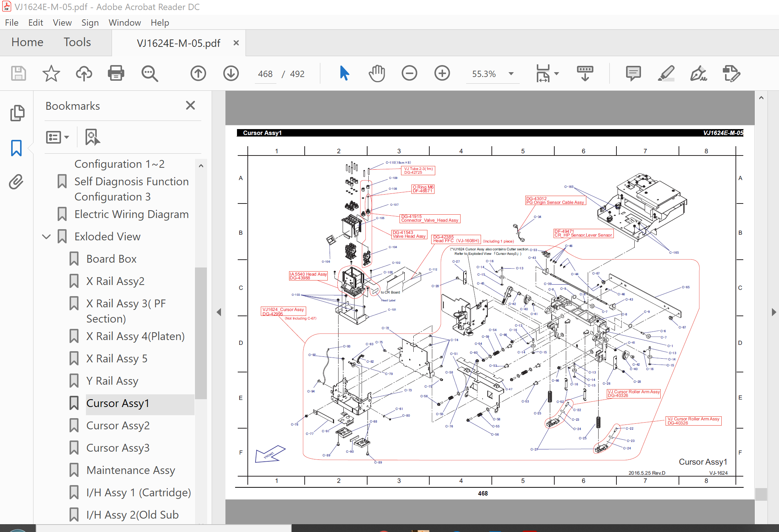Open the Board Box bookmark
Viewport: 779px width, 532px height.
coord(111,259)
